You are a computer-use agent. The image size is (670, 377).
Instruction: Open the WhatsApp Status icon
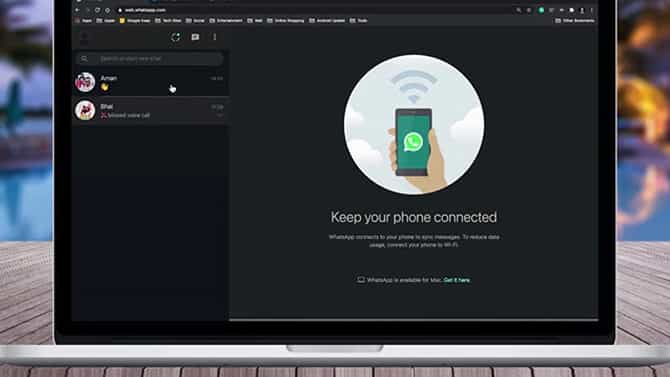tap(176, 37)
